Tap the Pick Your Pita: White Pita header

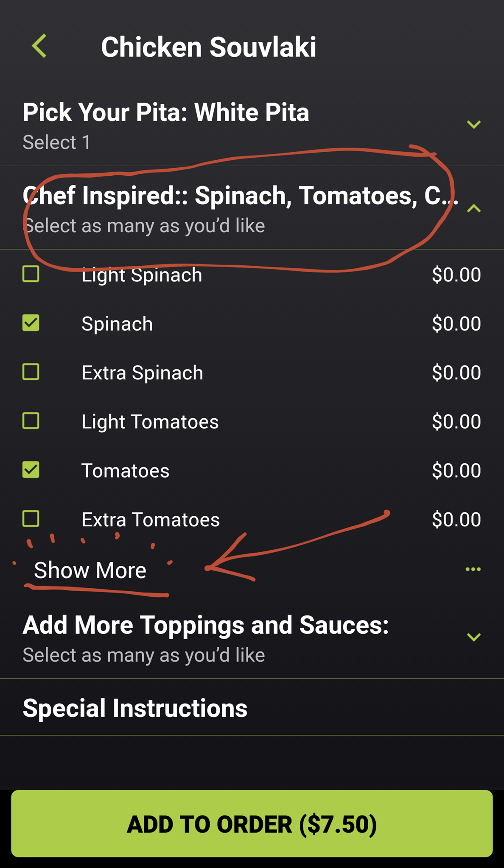click(x=166, y=113)
